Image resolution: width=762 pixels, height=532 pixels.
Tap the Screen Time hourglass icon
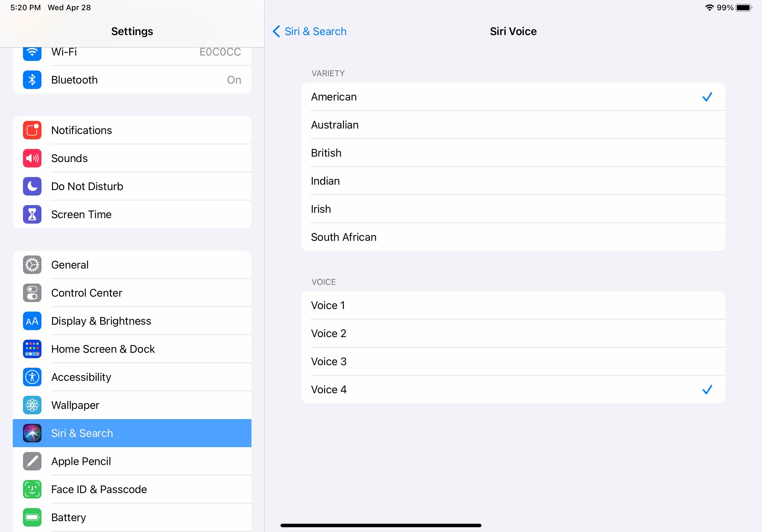(x=32, y=215)
